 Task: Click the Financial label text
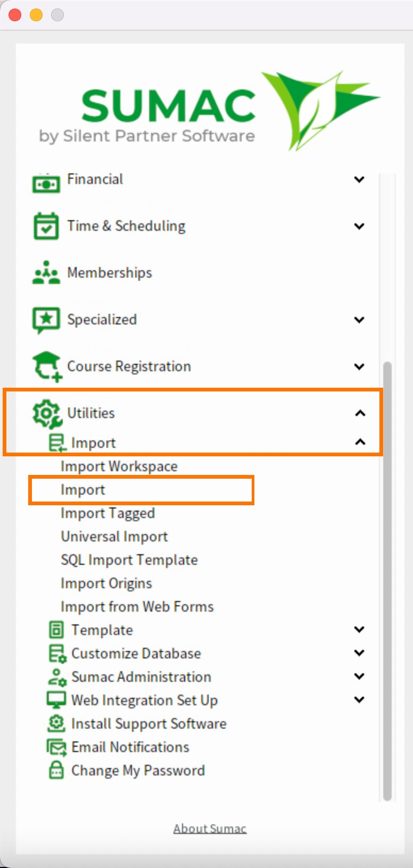coord(95,179)
